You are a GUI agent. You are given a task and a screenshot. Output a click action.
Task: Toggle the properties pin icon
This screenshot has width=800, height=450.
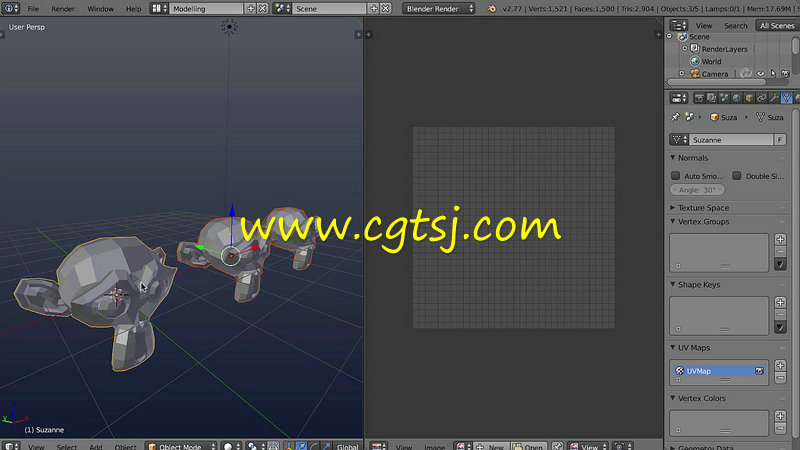(x=675, y=117)
